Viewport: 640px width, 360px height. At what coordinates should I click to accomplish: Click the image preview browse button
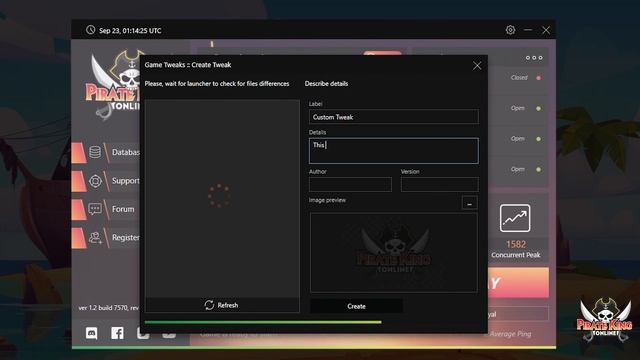pyautogui.click(x=469, y=203)
